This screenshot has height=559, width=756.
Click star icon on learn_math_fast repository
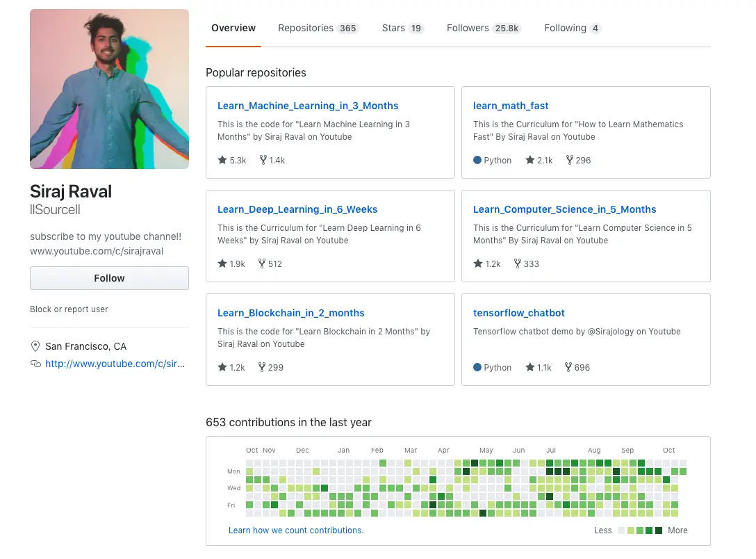530,160
